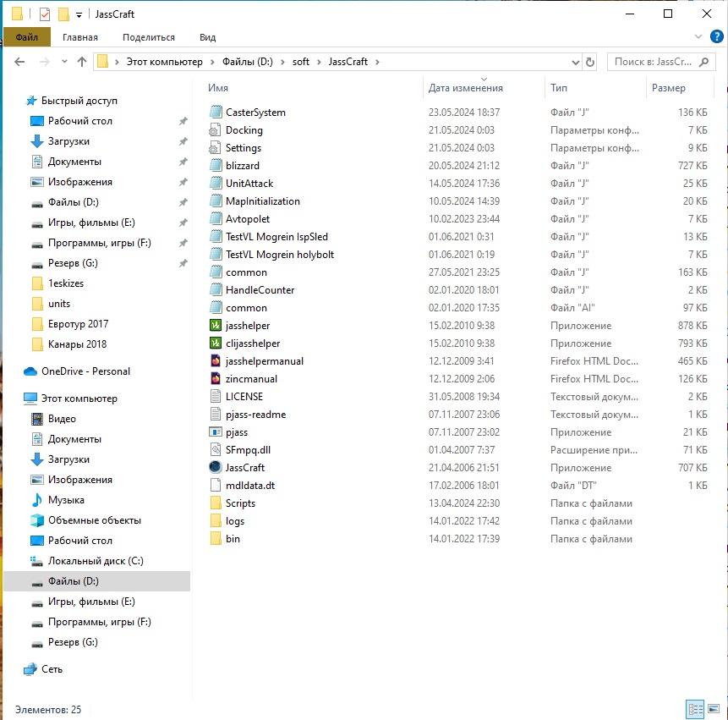This screenshot has height=720, width=728.
Task: Switch to details view layout icon
Action: click(695, 709)
